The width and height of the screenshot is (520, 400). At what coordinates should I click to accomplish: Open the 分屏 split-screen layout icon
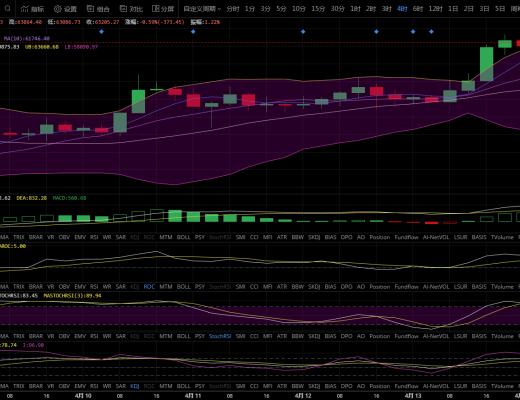(x=155, y=9)
